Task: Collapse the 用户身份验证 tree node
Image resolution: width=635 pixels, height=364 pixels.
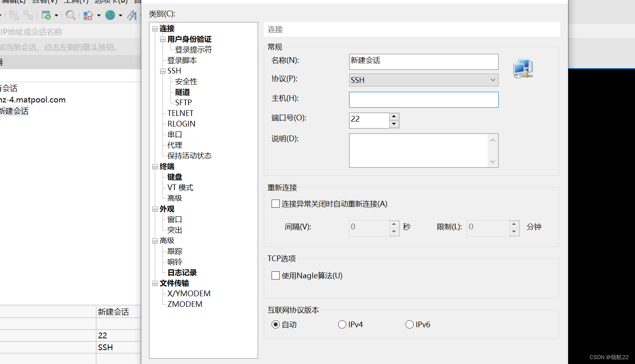Action: point(163,39)
